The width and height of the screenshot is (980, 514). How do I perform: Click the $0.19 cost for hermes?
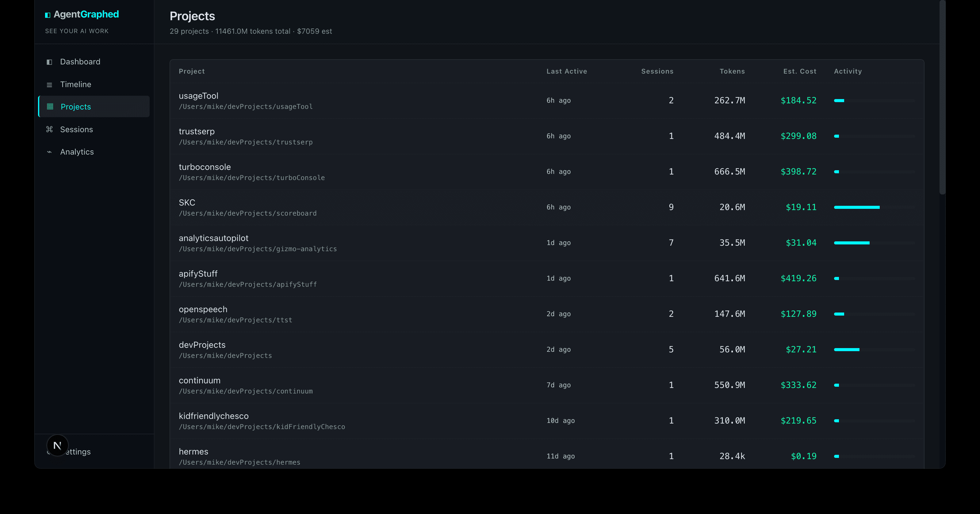(804, 456)
